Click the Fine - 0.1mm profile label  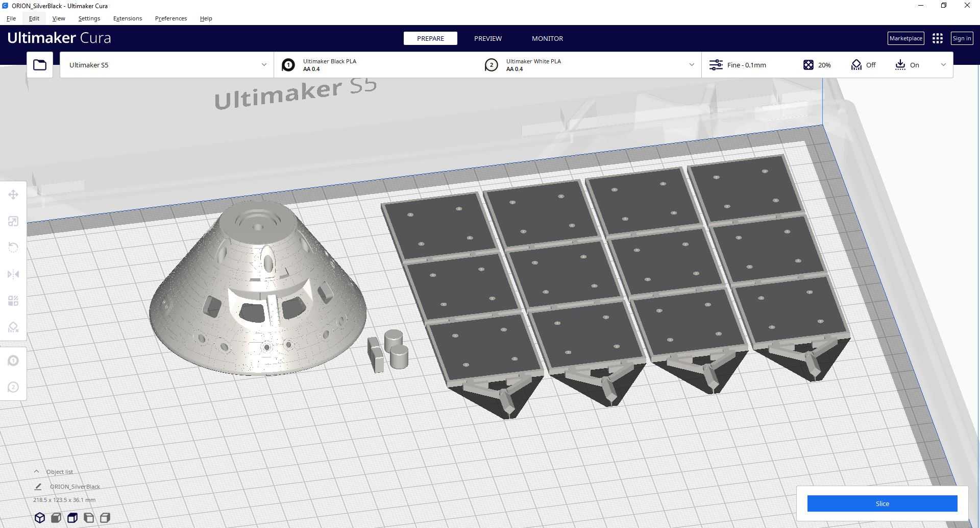pos(747,65)
